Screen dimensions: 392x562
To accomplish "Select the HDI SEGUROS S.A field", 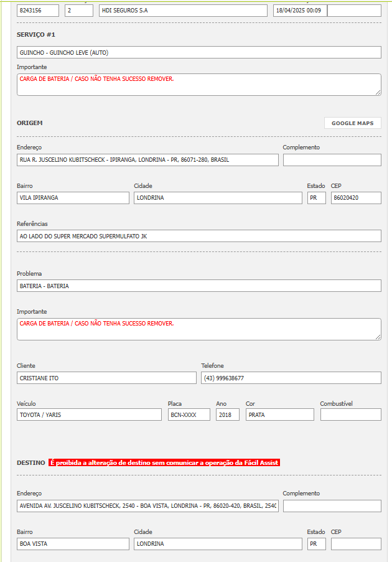I will point(183,11).
